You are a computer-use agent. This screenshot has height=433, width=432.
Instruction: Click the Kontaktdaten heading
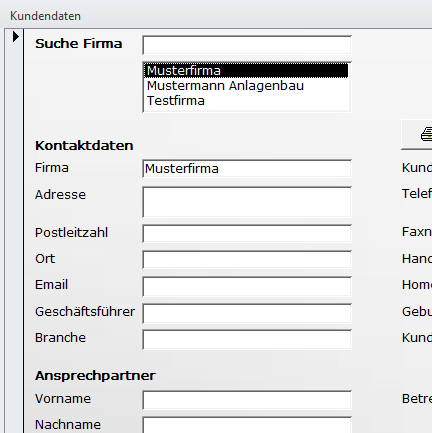pyautogui.click(x=84, y=146)
